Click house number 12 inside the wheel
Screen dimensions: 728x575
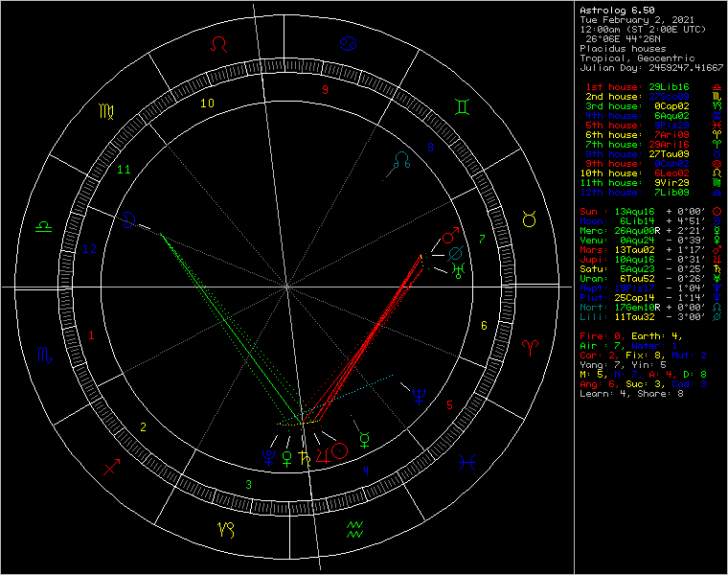(x=89, y=249)
